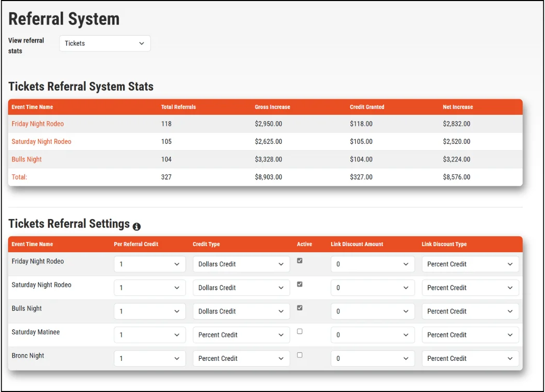Open the View referral stats Tickets dropdown
This screenshot has width=545, height=392.
(x=105, y=44)
